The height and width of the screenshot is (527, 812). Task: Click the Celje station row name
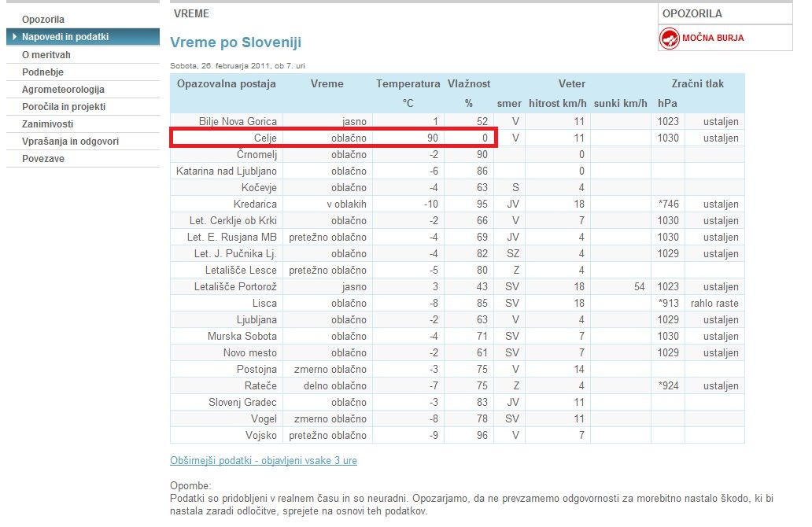(x=265, y=138)
